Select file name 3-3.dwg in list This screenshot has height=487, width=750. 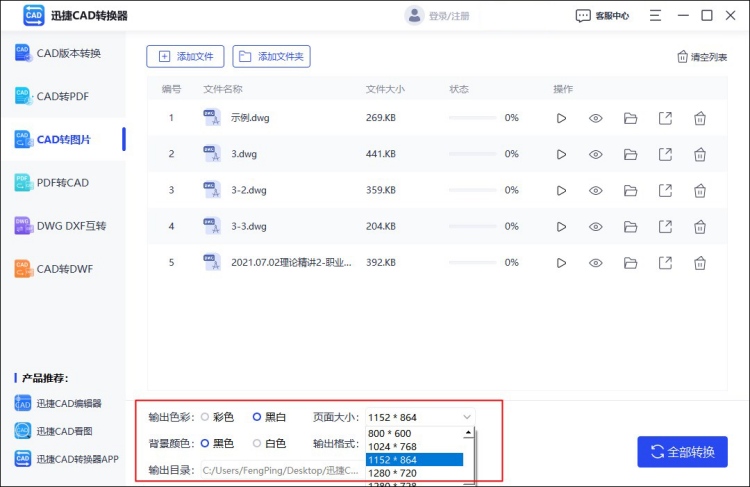click(249, 226)
